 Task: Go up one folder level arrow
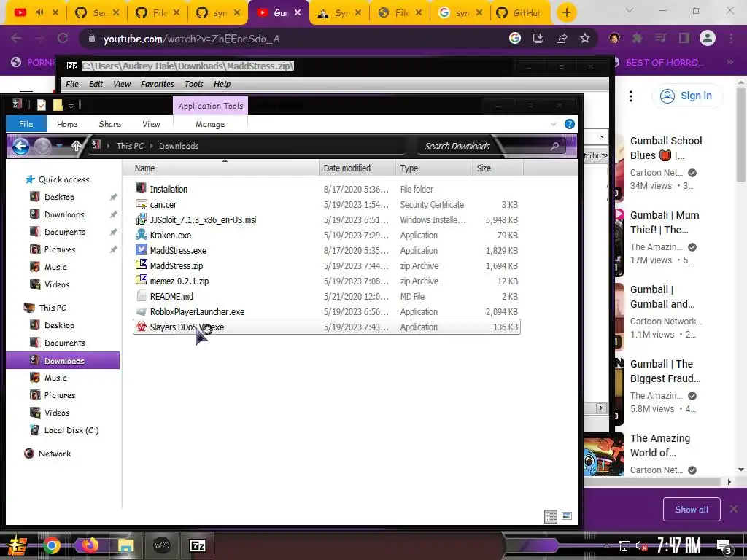pos(76,146)
